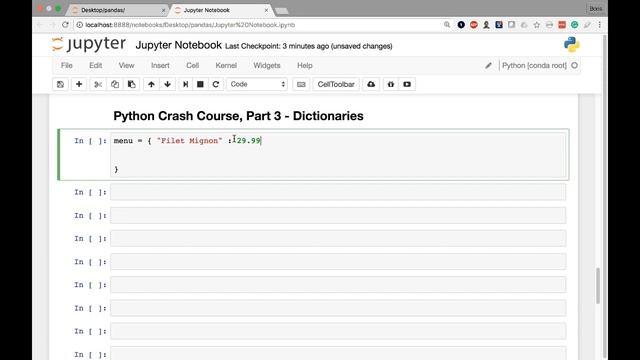
Task: Rename notebook via Jupyter Notebook title
Action: click(x=178, y=45)
